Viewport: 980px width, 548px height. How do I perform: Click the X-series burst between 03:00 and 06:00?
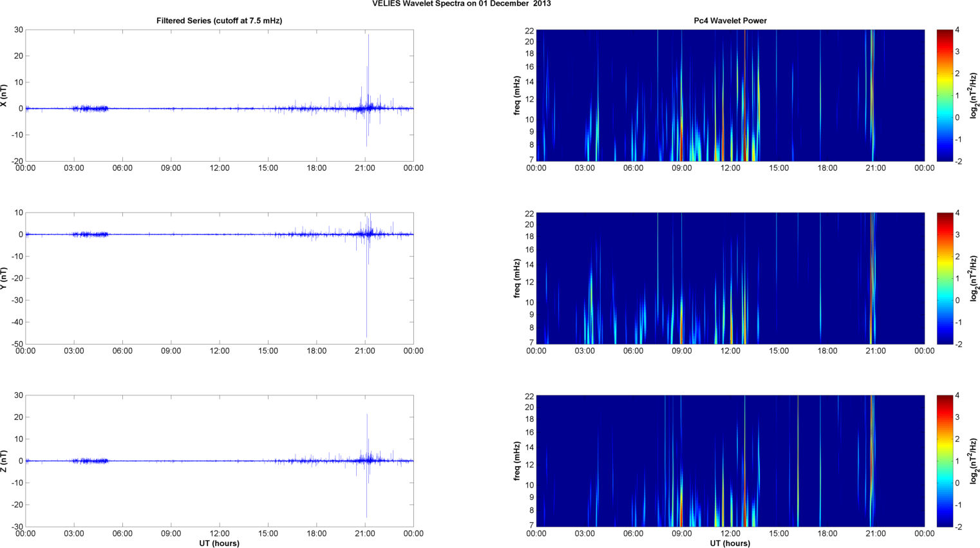tap(91, 108)
